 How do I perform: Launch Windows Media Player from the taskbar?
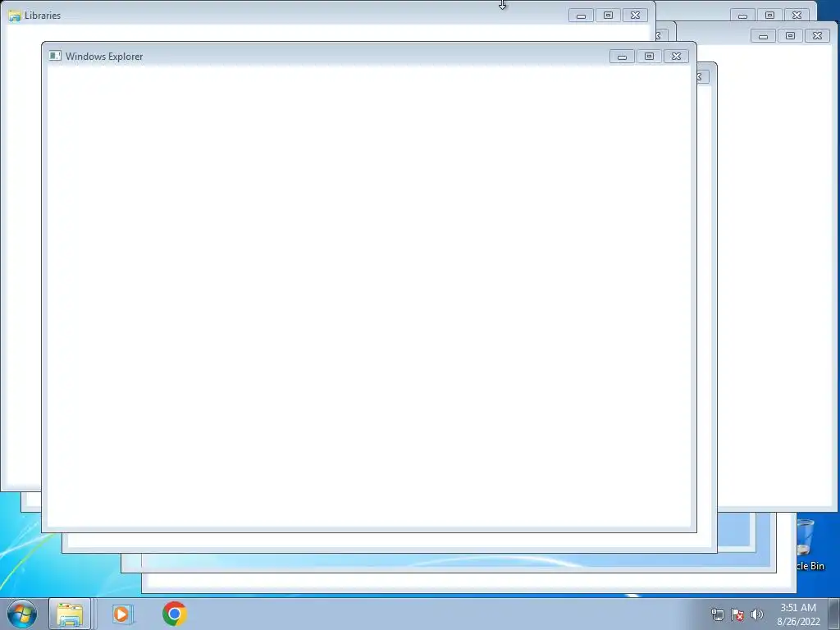[122, 614]
